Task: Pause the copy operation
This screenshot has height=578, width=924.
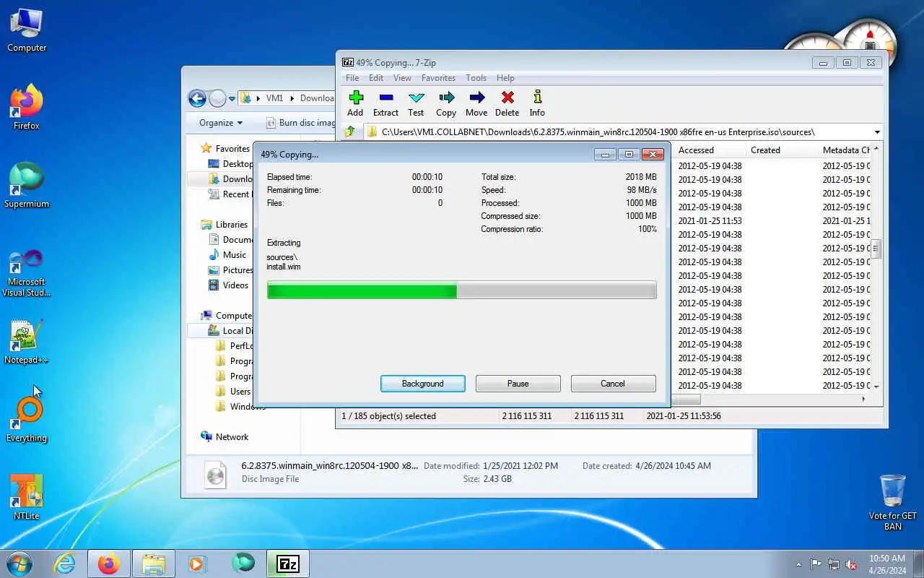Action: (518, 384)
